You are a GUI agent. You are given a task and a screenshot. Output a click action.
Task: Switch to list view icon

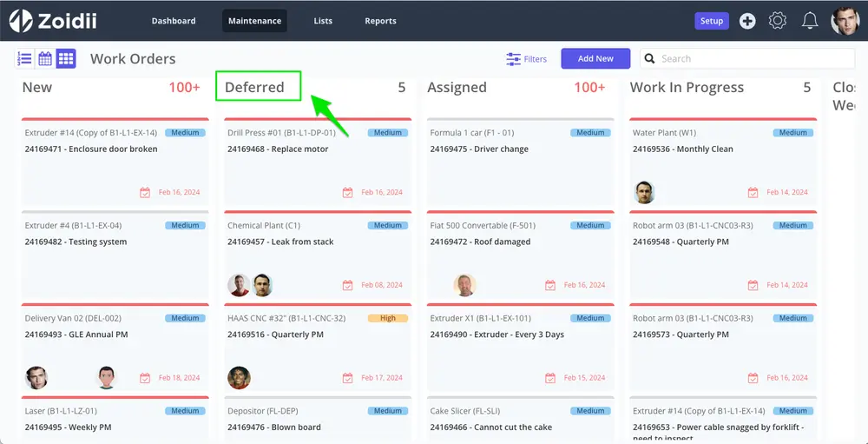coord(24,58)
